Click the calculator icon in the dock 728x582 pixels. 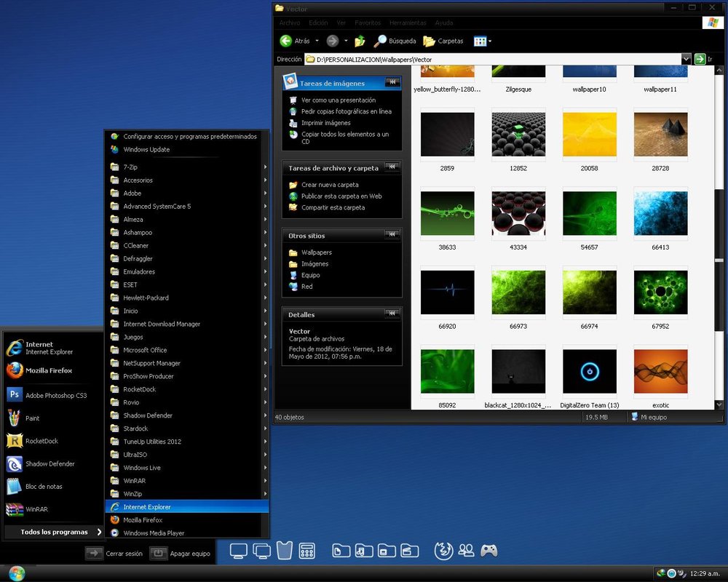(x=306, y=551)
